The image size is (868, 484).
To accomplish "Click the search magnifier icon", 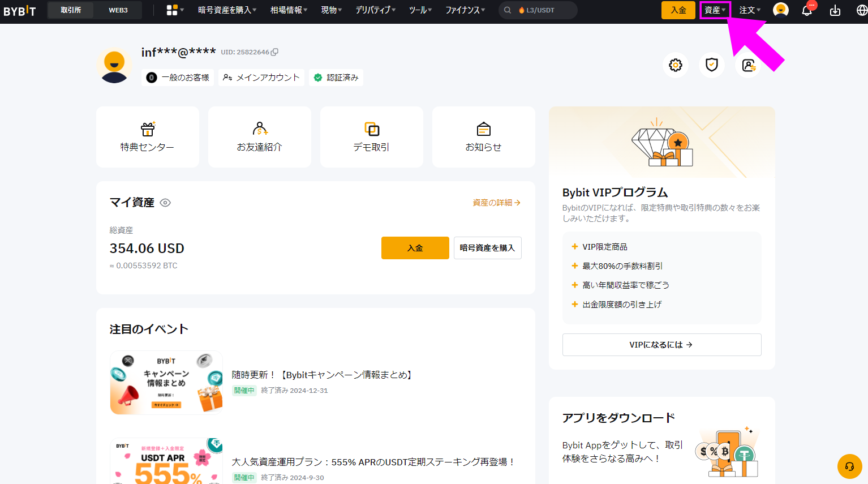I will 508,10.
